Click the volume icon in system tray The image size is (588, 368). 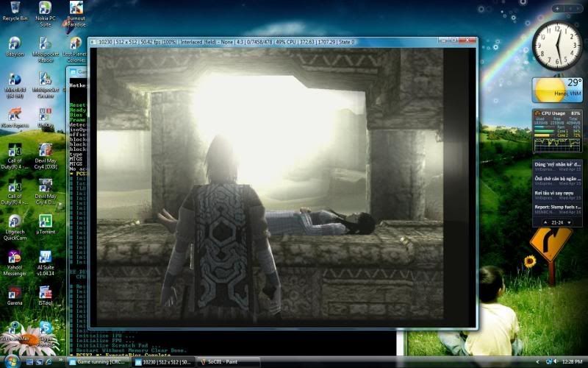tap(556, 362)
